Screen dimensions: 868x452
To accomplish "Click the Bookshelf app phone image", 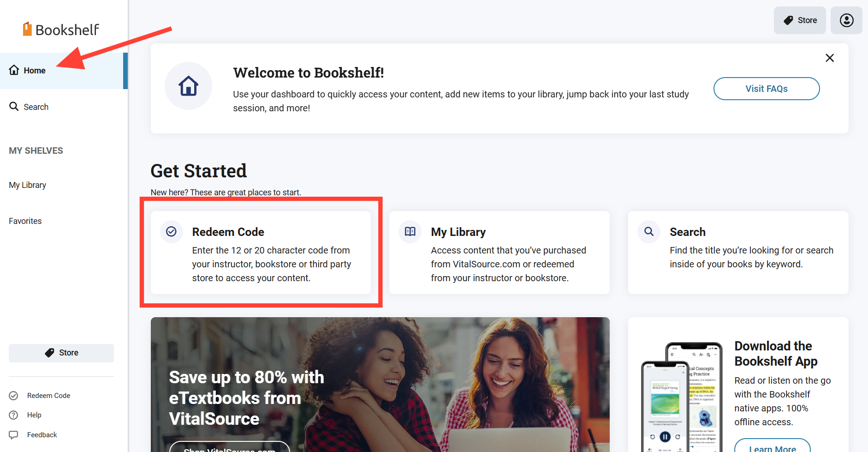I will 682,398.
